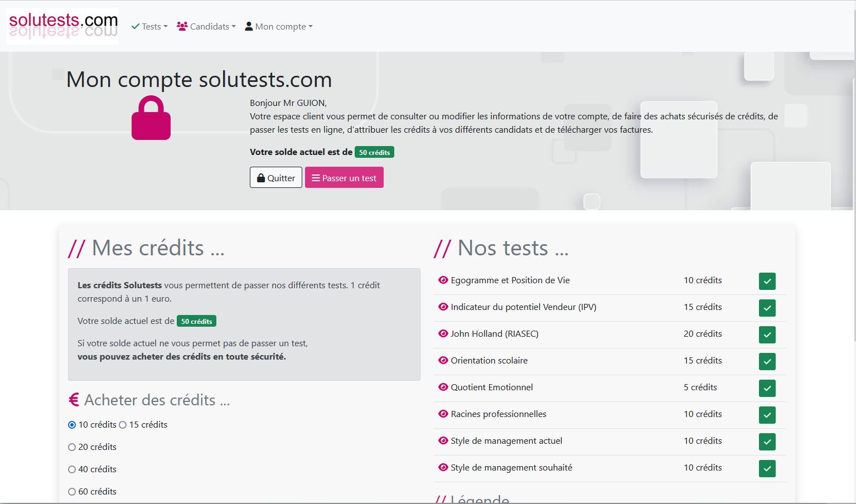
Task: View eye icon for John Holland (RIASEC)
Action: (x=443, y=333)
